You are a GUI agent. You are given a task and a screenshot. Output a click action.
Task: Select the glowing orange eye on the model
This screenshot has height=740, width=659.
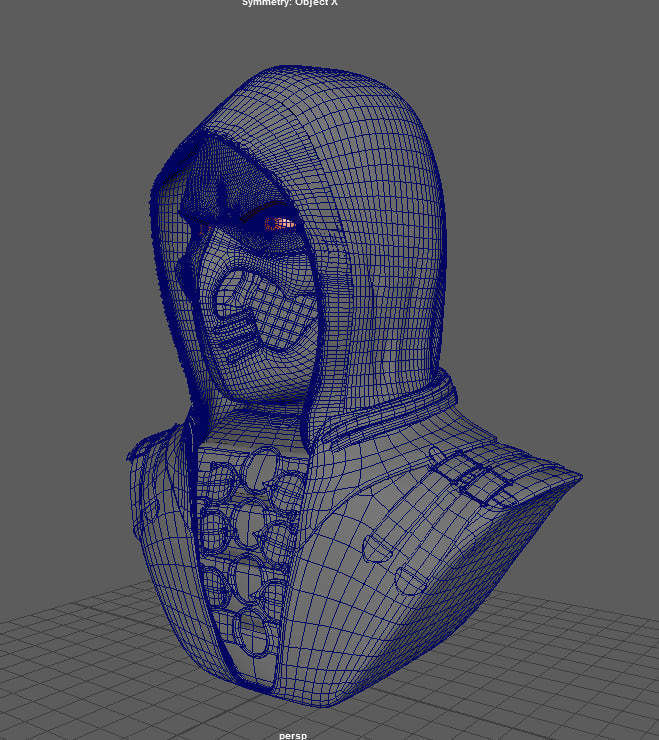pos(279,223)
